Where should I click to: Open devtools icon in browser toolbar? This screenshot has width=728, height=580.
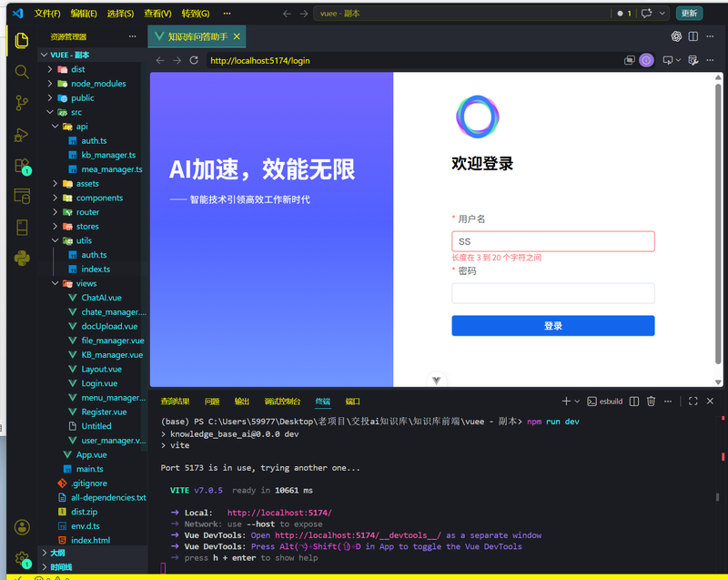tap(693, 60)
